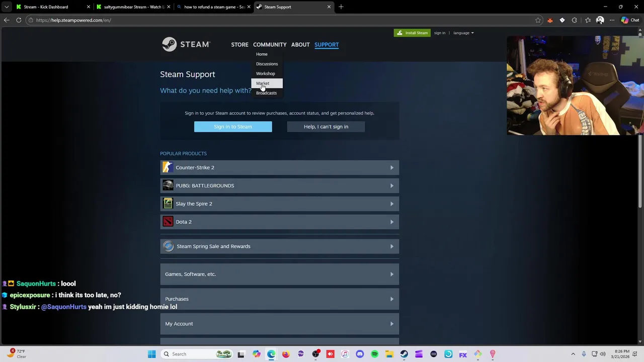Choose Market from the Community dropdown
The width and height of the screenshot is (644, 362).
click(x=267, y=83)
